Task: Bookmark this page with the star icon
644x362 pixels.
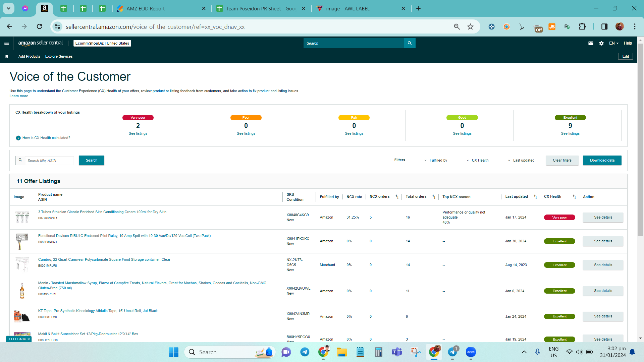Action: click(x=471, y=27)
